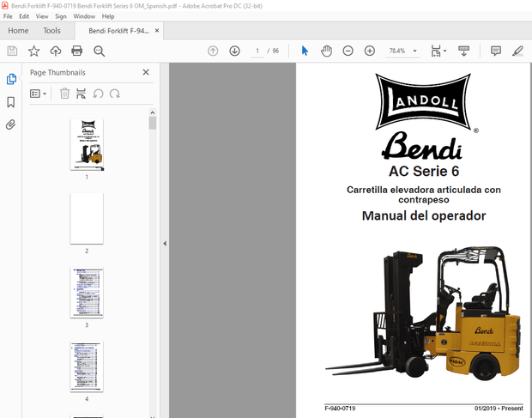This screenshot has width=532, height=418.
Task: Open the Sign menu
Action: point(61,16)
